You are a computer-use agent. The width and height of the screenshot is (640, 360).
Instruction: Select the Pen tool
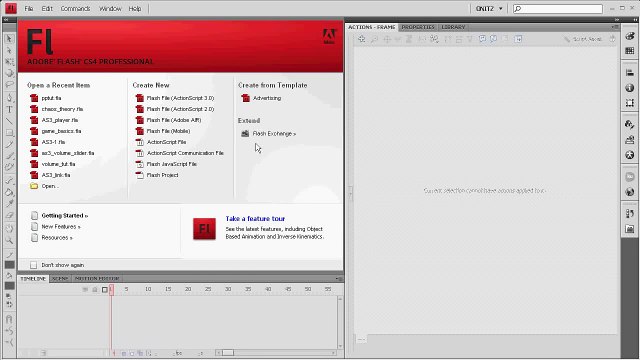(x=9, y=98)
